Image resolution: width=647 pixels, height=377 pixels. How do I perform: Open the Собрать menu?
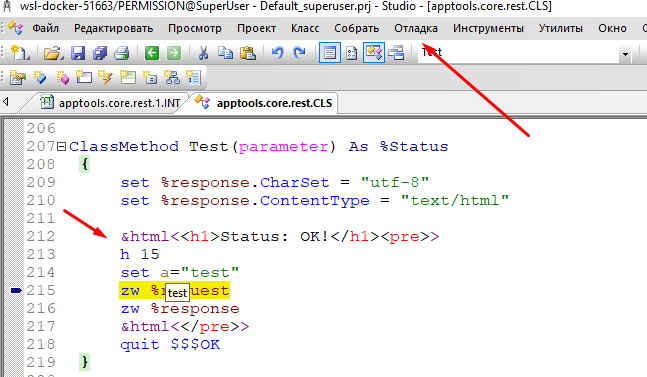coord(357,28)
